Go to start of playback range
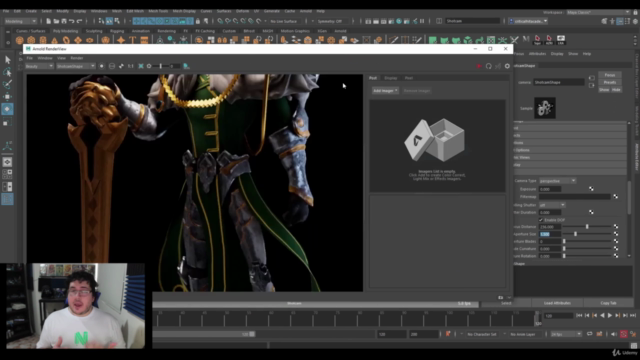 coord(579,316)
